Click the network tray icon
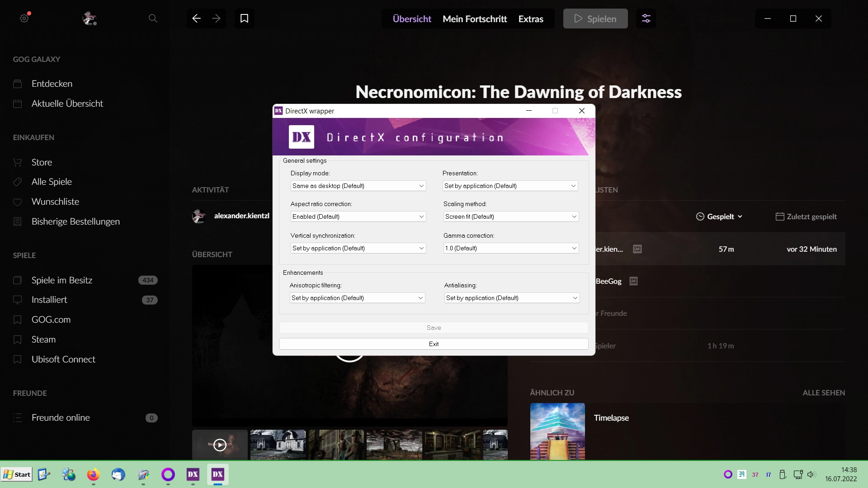The width and height of the screenshot is (868, 488). tap(798, 474)
